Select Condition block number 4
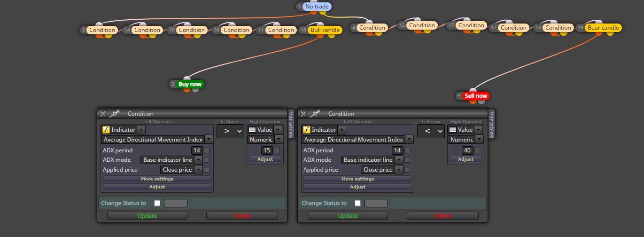The width and height of the screenshot is (644, 237). click(x=372, y=28)
